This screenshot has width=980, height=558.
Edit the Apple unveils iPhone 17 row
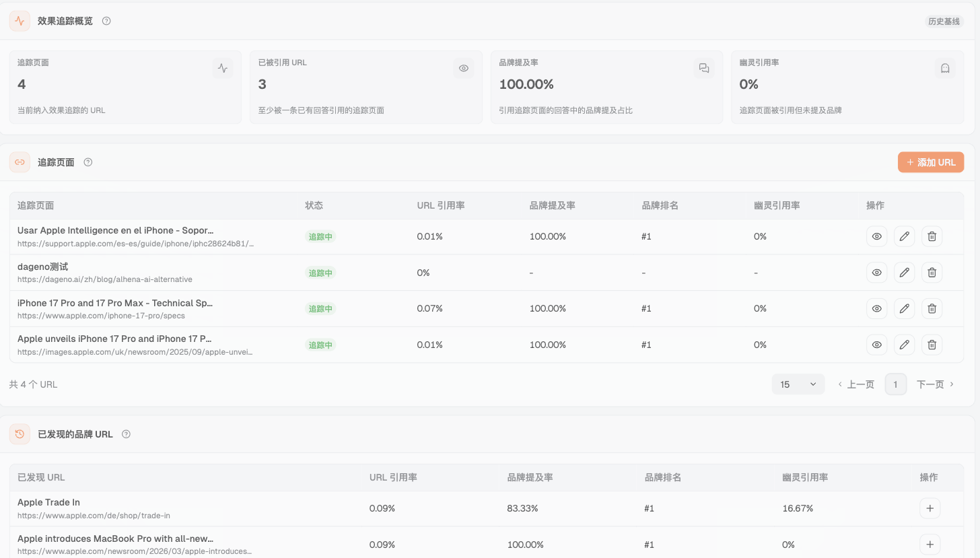click(x=905, y=345)
